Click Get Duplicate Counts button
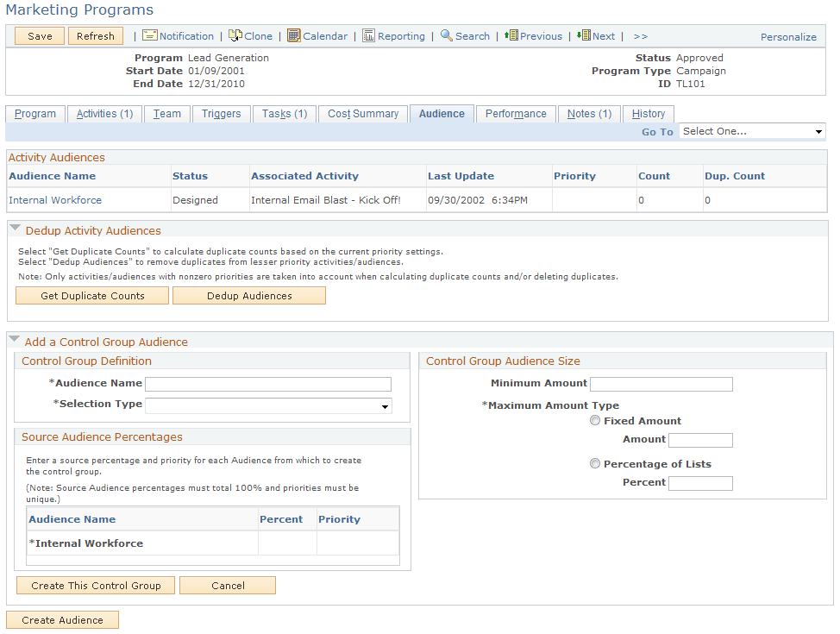Image resolution: width=840 pixels, height=634 pixels. click(x=92, y=296)
